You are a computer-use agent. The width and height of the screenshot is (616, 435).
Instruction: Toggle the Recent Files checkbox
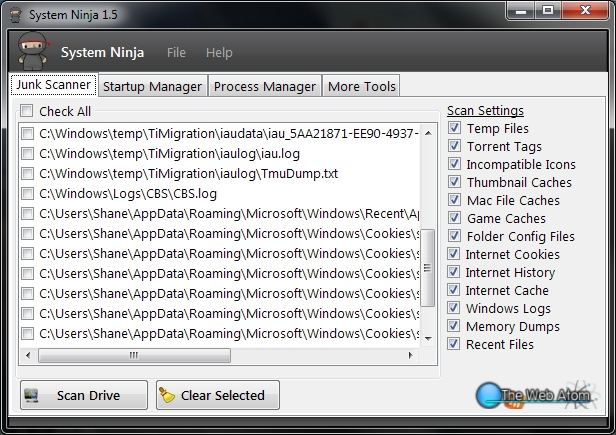pos(454,344)
